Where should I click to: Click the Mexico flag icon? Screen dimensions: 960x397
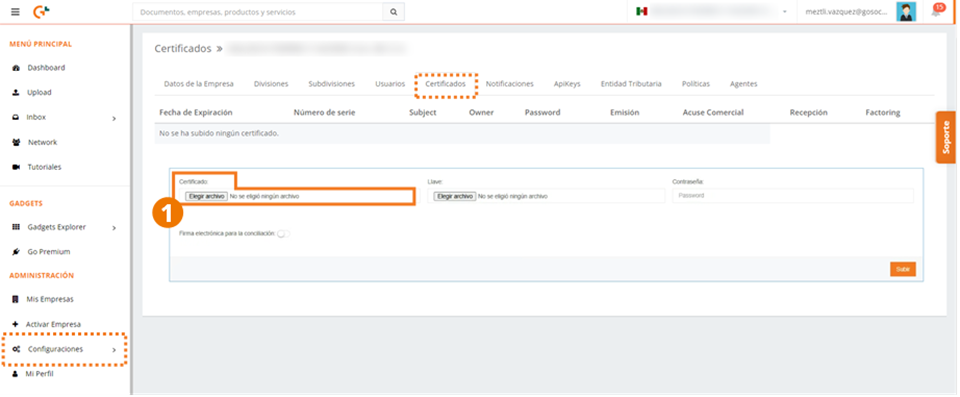click(642, 12)
